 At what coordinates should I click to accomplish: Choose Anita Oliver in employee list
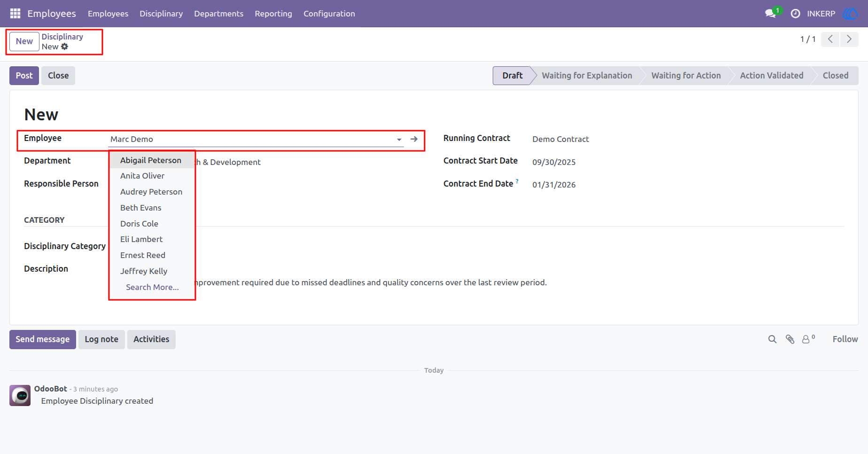pos(152,176)
